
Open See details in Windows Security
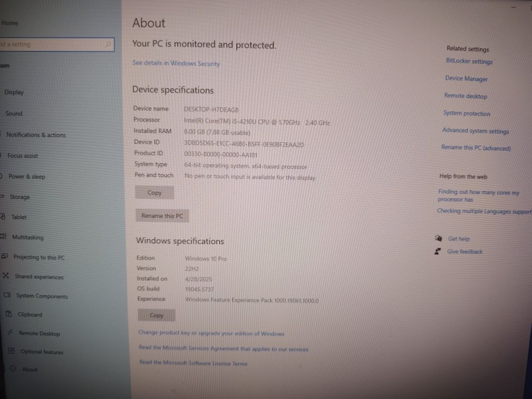click(x=176, y=63)
